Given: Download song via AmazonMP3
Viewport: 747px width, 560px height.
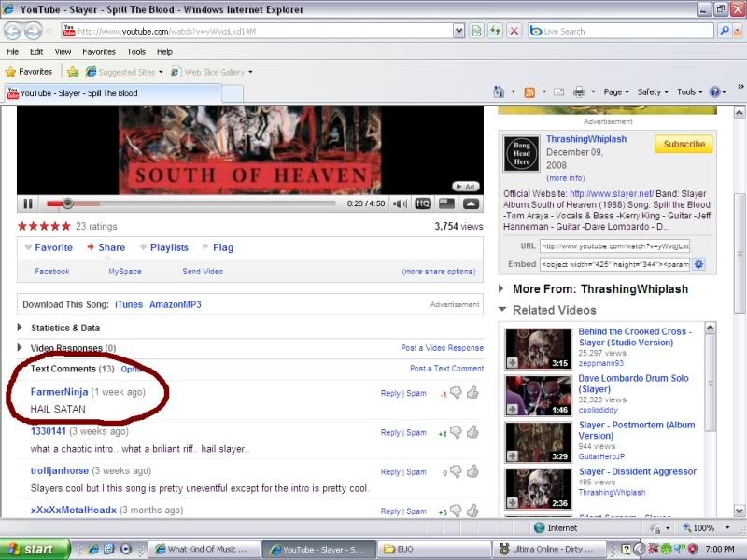Looking at the screenshot, I should tap(176, 305).
